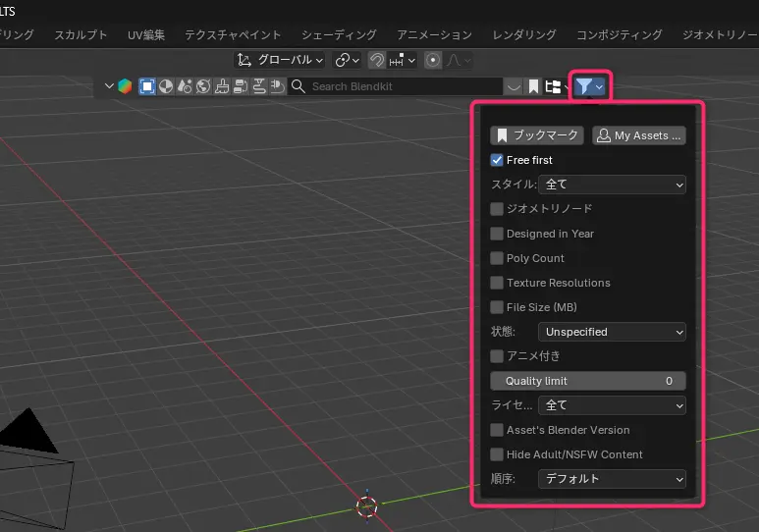This screenshot has width=759, height=532.
Task: Open the ライセンス dropdown showing 全て
Action: pyautogui.click(x=612, y=405)
